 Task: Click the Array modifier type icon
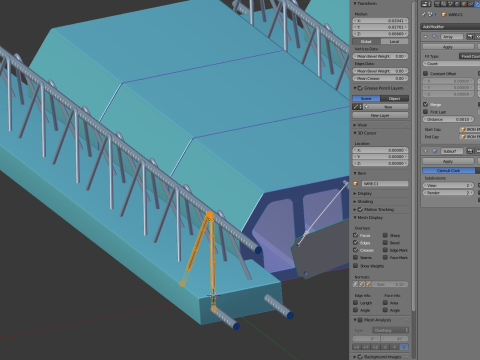[x=434, y=36]
